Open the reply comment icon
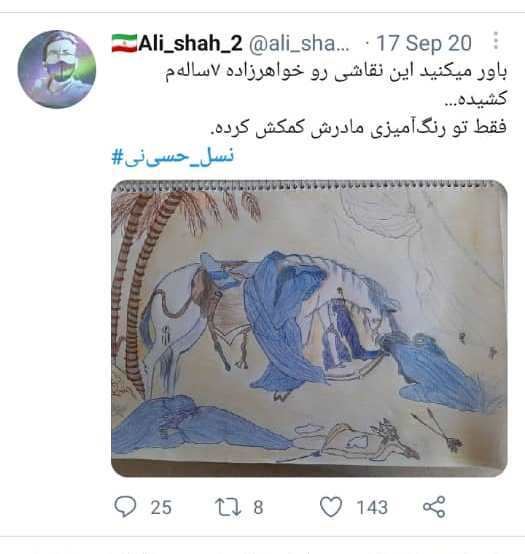The height and width of the screenshot is (554, 525). tap(125, 506)
